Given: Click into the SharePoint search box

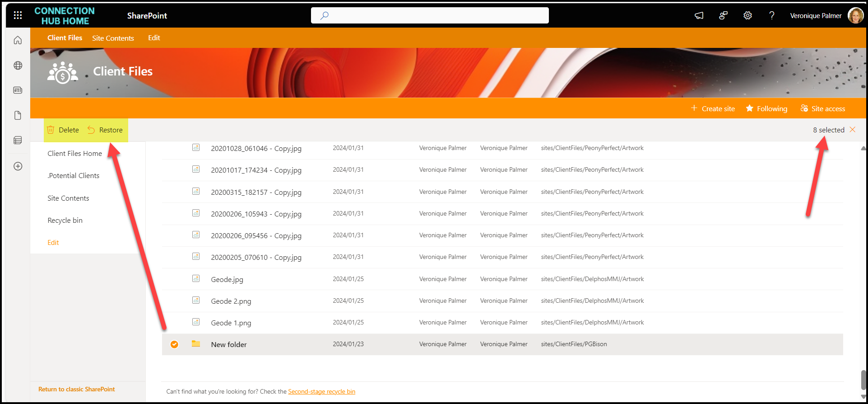Looking at the screenshot, I should click(430, 15).
